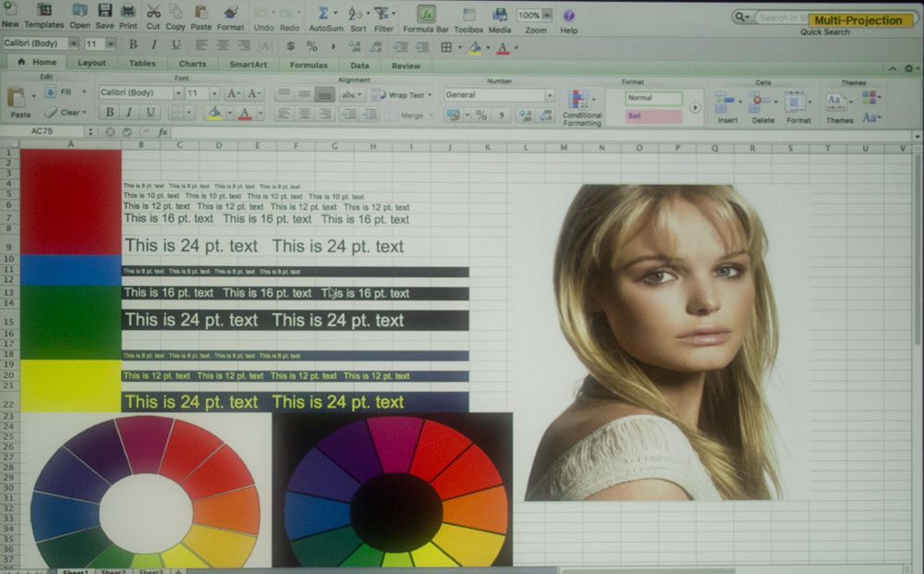Click the large Paste icon in Edit group
This screenshot has width=924, height=574.
point(18,97)
